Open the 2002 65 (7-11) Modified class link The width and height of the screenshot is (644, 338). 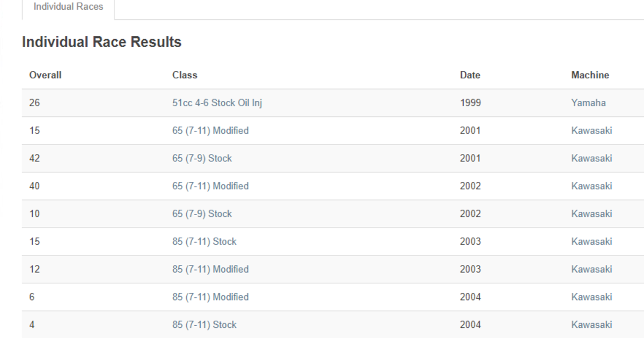pos(210,186)
